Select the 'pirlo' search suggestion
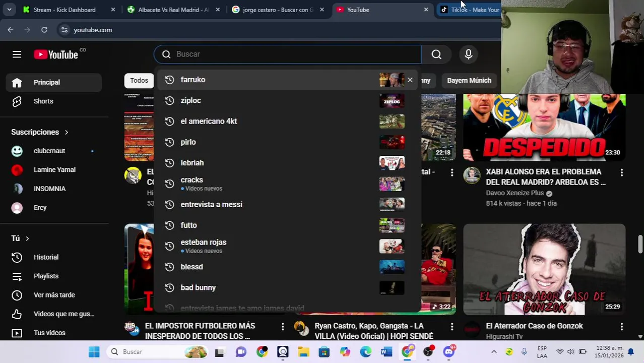Viewport: 644px width, 363px height. 287,142
